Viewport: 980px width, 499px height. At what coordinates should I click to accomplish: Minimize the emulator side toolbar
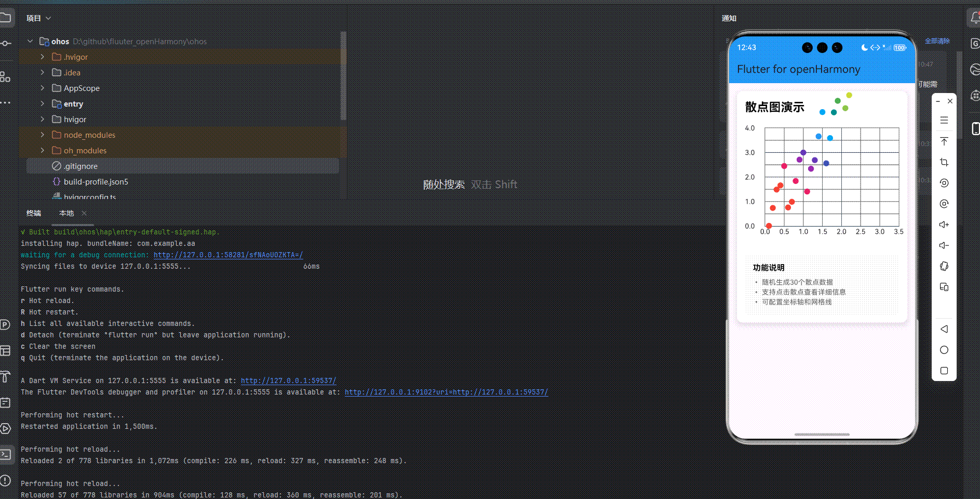938,101
